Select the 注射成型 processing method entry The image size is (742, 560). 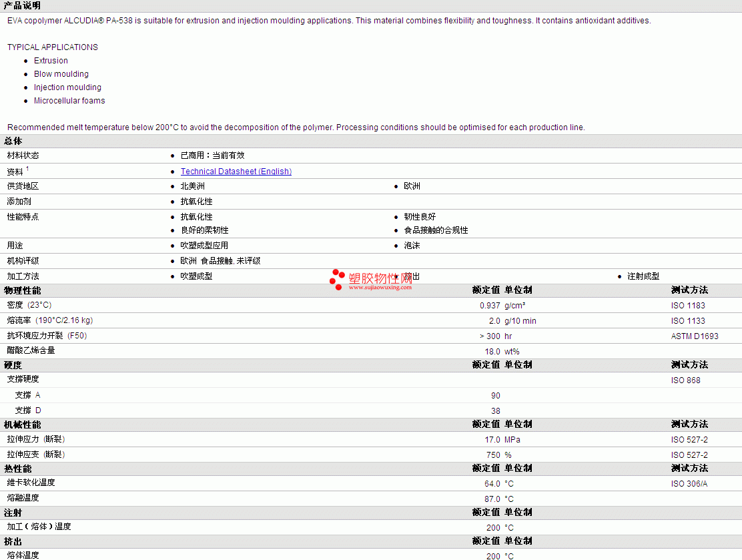coord(643,276)
